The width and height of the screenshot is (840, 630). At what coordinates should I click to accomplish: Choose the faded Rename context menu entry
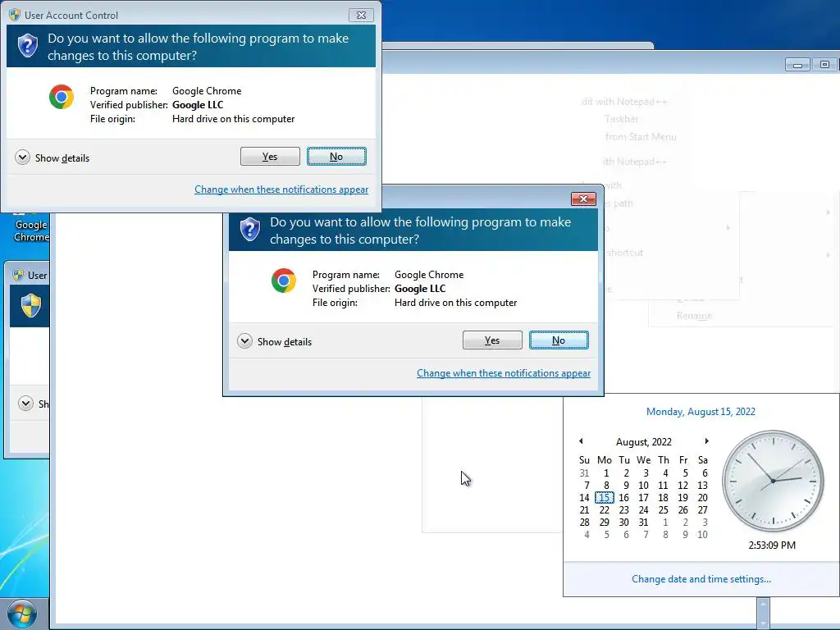tap(694, 316)
